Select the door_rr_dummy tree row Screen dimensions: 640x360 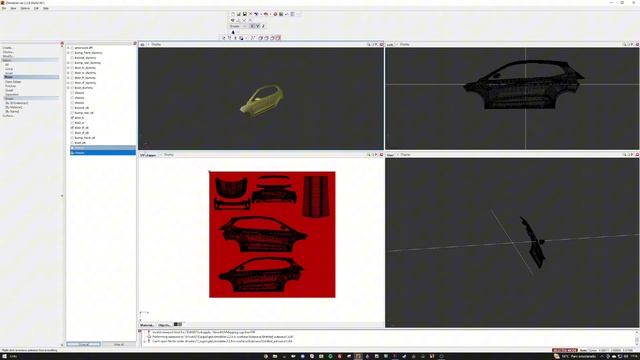point(85,73)
